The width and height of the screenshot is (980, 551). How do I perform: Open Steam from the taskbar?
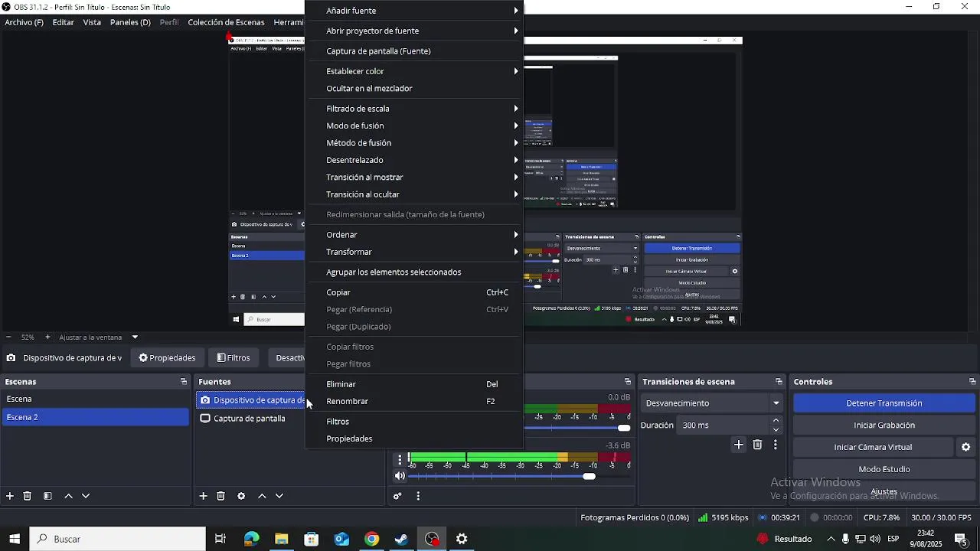401,539
